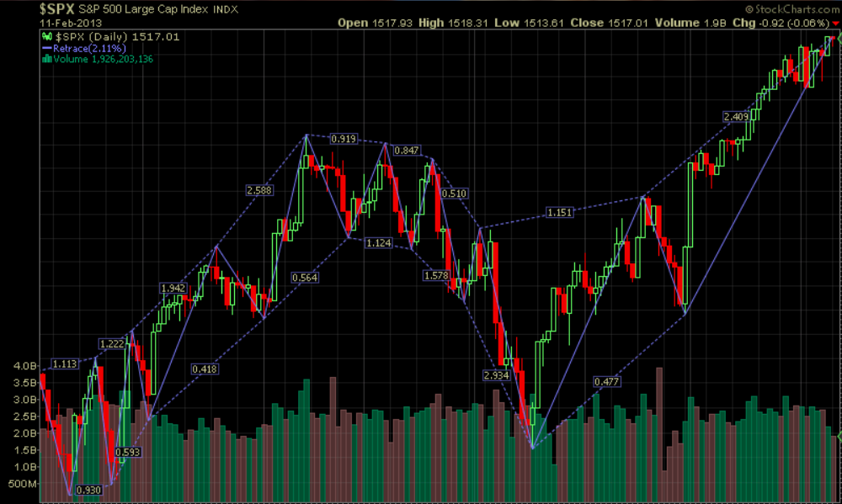Click the Chg -0.92 (-0.06%) value
842x504 pixels.
click(781, 23)
